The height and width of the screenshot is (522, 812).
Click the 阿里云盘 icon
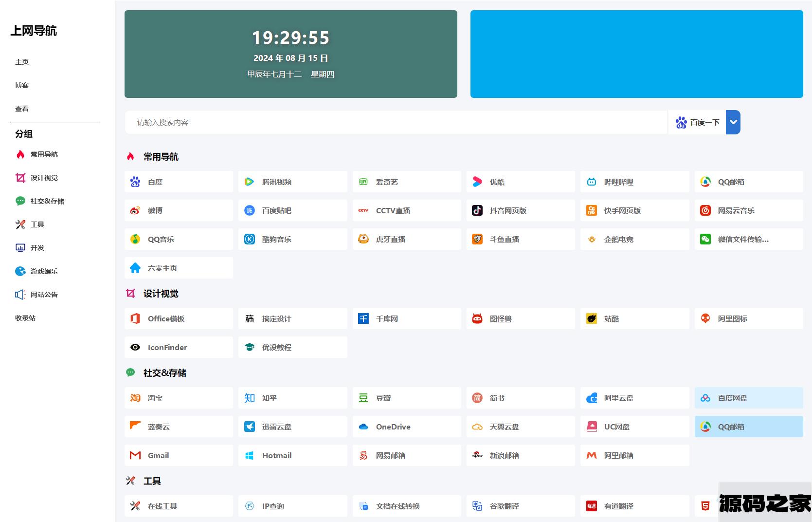[592, 398]
